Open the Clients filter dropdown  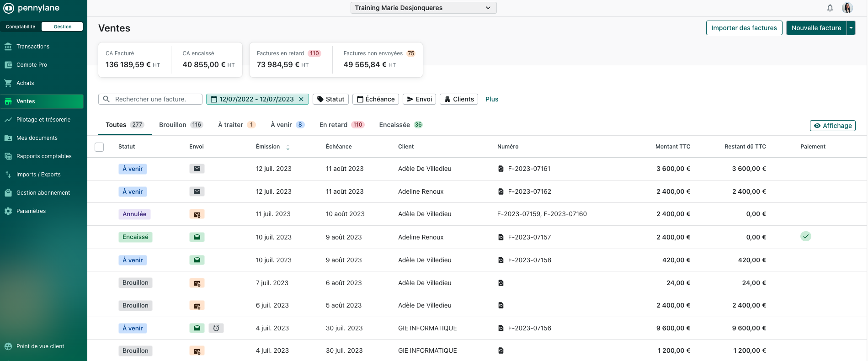459,99
